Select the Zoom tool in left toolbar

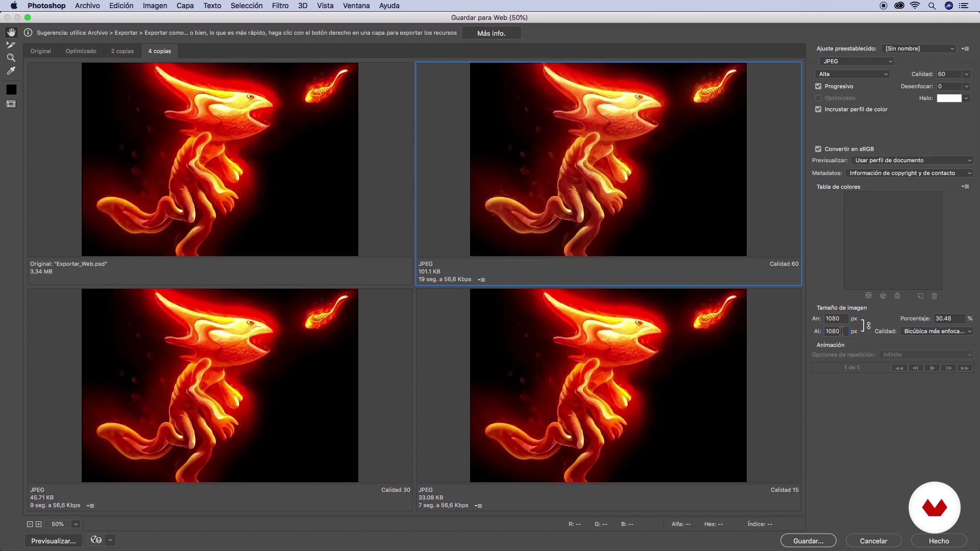pos(11,58)
